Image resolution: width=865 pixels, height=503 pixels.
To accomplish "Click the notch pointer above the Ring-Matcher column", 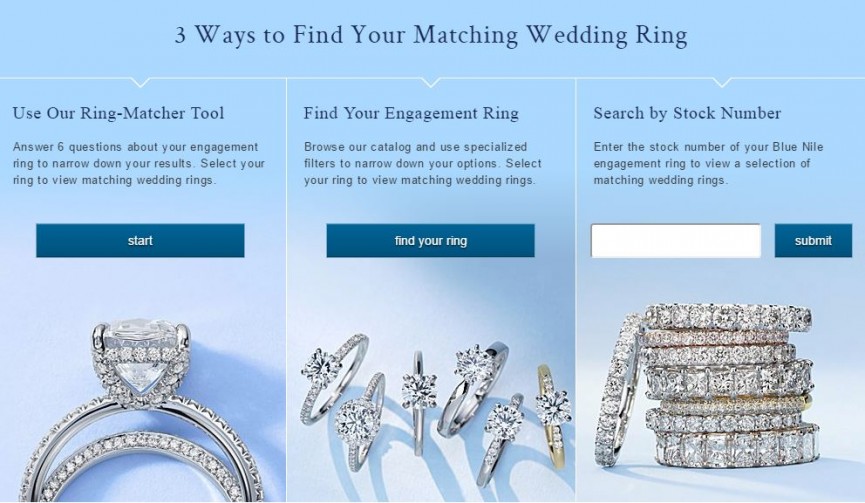I will coord(141,83).
